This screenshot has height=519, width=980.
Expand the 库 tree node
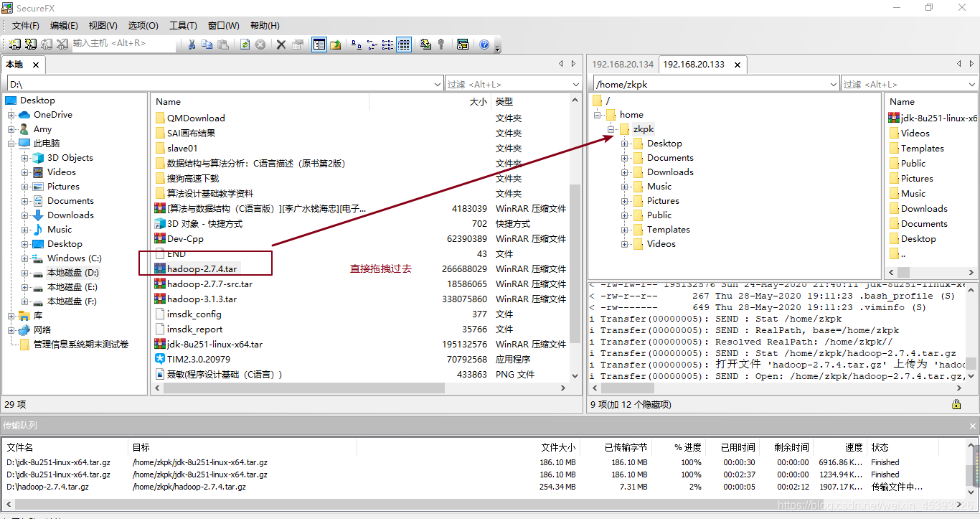(x=11, y=316)
